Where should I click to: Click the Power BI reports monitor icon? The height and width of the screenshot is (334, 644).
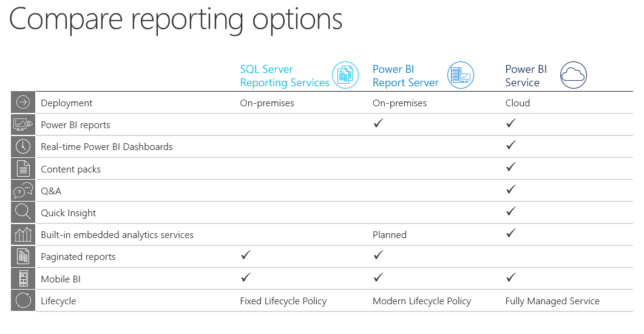[23, 124]
